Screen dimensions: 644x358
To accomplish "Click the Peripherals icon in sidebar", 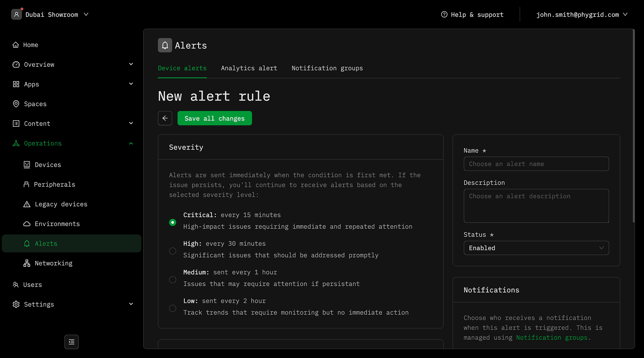I will pos(26,184).
